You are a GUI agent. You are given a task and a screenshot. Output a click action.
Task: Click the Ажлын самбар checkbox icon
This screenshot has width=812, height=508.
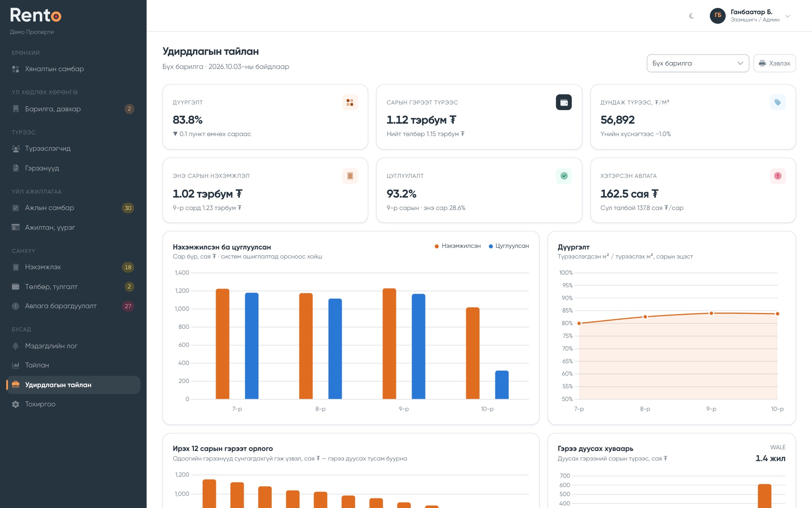[15, 208]
